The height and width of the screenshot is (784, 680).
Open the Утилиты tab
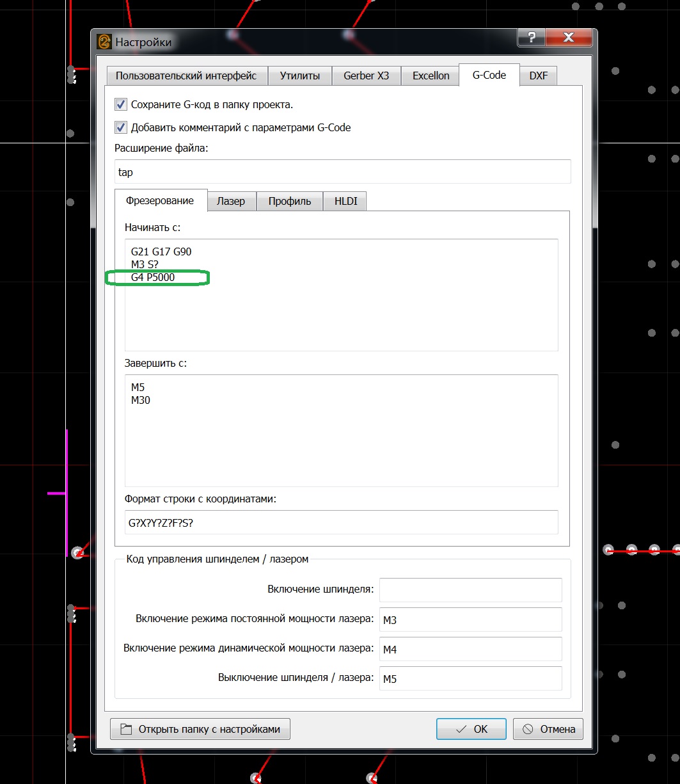300,76
